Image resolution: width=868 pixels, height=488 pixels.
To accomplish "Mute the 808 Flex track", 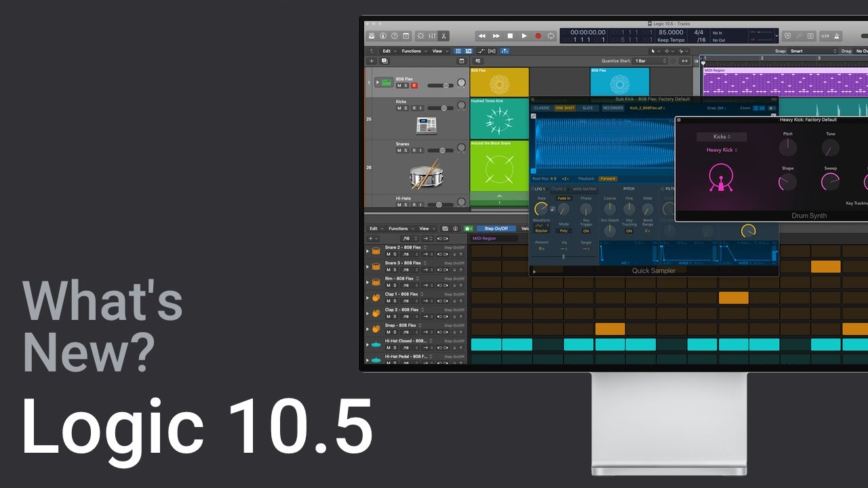I will pyautogui.click(x=399, y=85).
